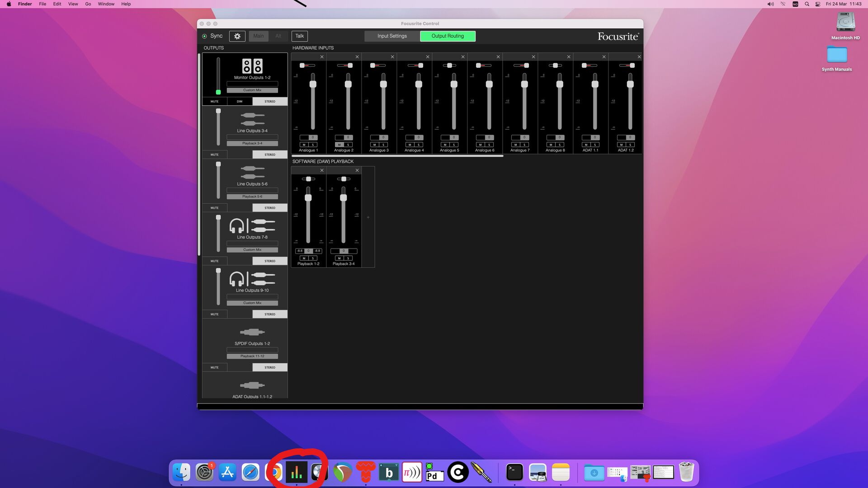
Task: Open the Window menu in the menu bar
Action: (106, 4)
